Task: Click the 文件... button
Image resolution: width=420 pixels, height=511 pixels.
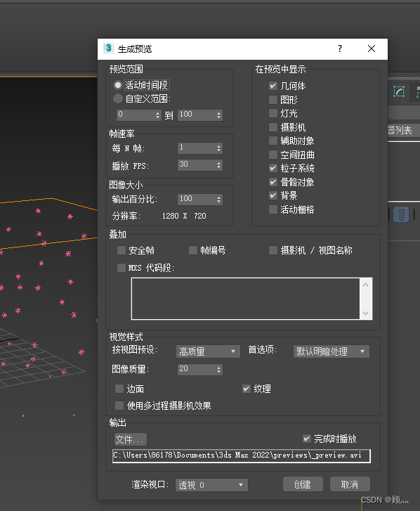Action: (130, 439)
